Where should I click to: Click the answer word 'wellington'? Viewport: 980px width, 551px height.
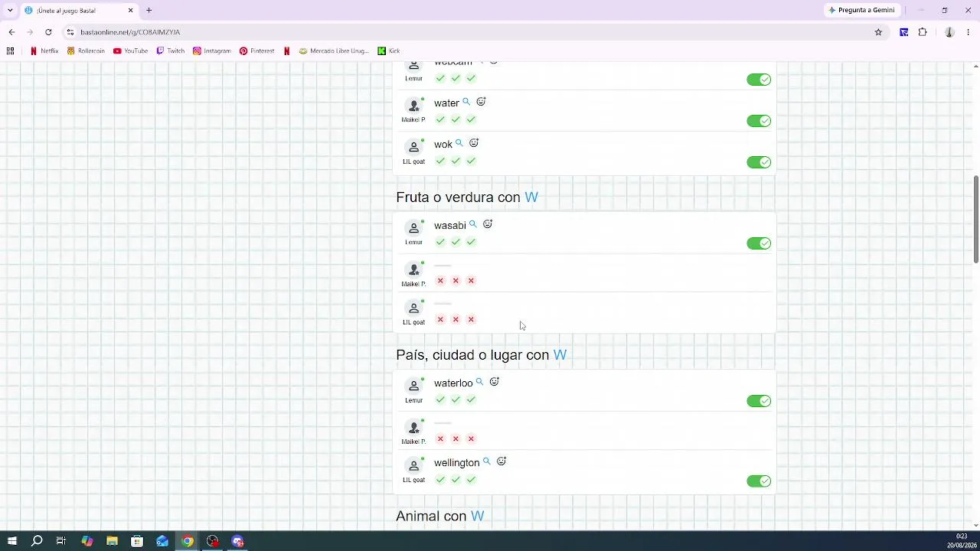pos(456,463)
